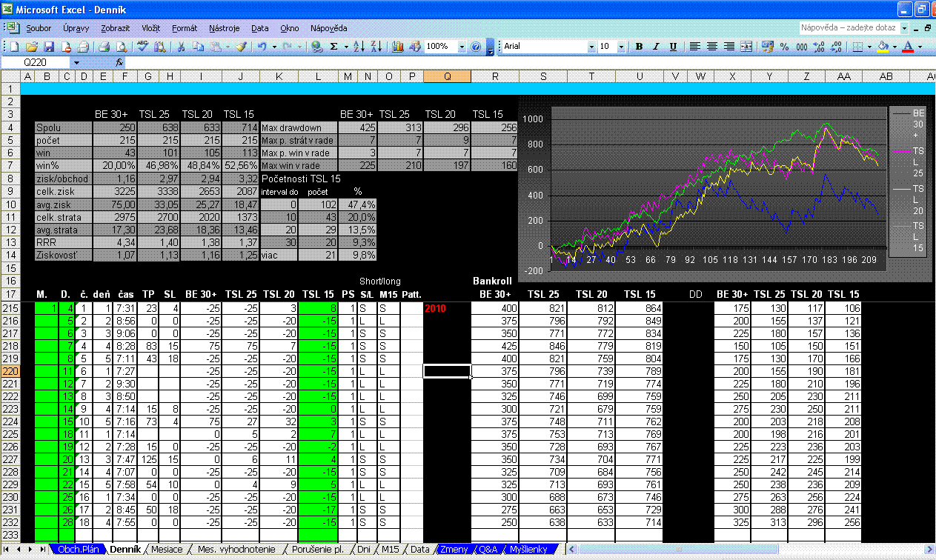Image resolution: width=936 pixels, height=560 pixels.
Task: Open the font size dropdown
Action: point(621,47)
